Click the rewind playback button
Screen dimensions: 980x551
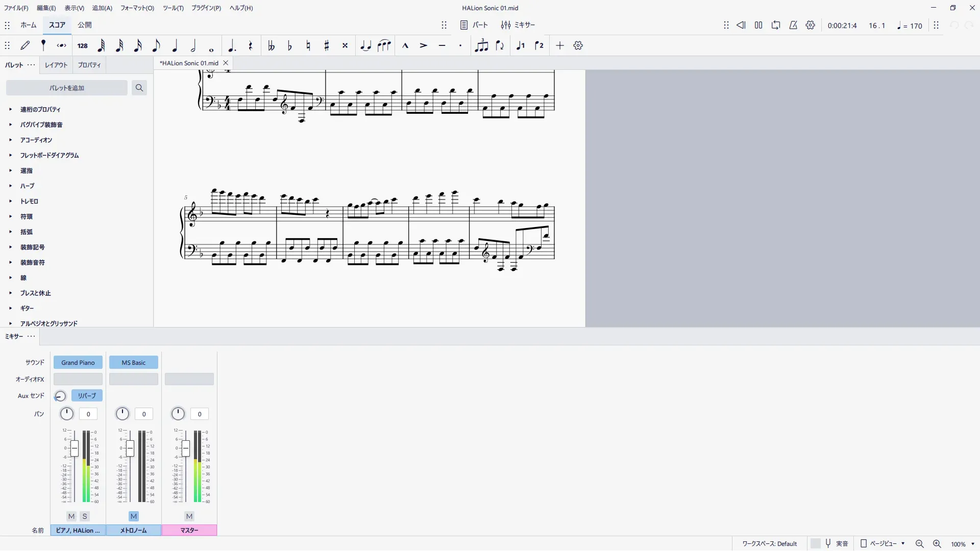tap(741, 25)
